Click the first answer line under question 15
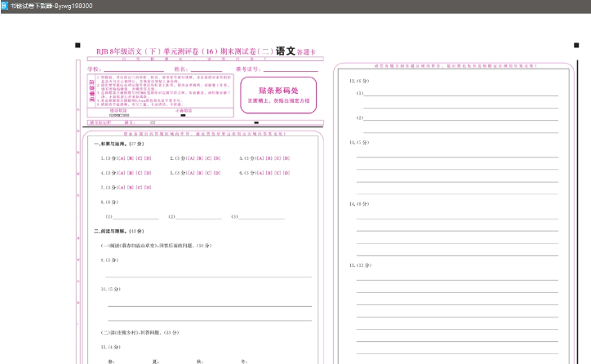The width and height of the screenshot is (591, 364). coord(457,280)
